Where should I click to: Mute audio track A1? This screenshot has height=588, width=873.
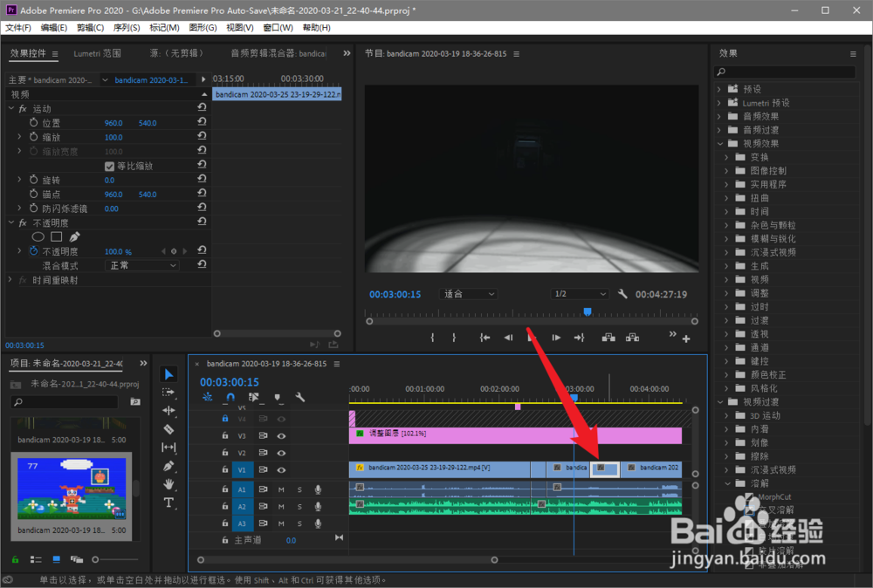281,490
